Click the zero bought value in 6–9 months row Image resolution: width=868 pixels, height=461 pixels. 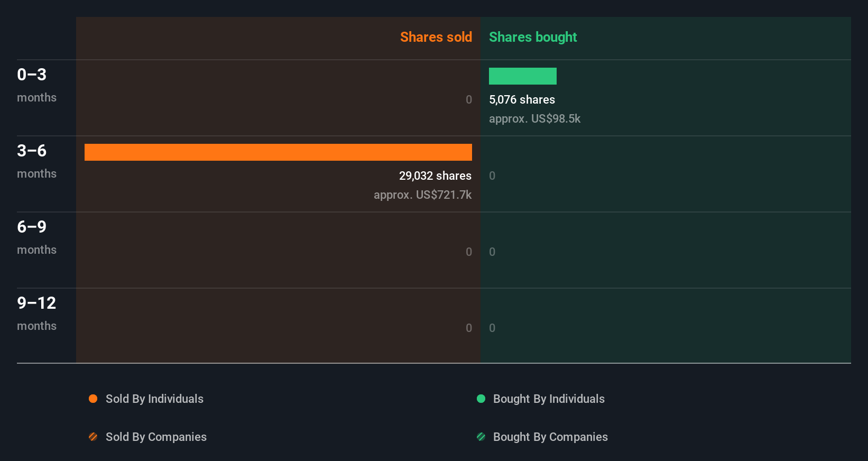(492, 252)
